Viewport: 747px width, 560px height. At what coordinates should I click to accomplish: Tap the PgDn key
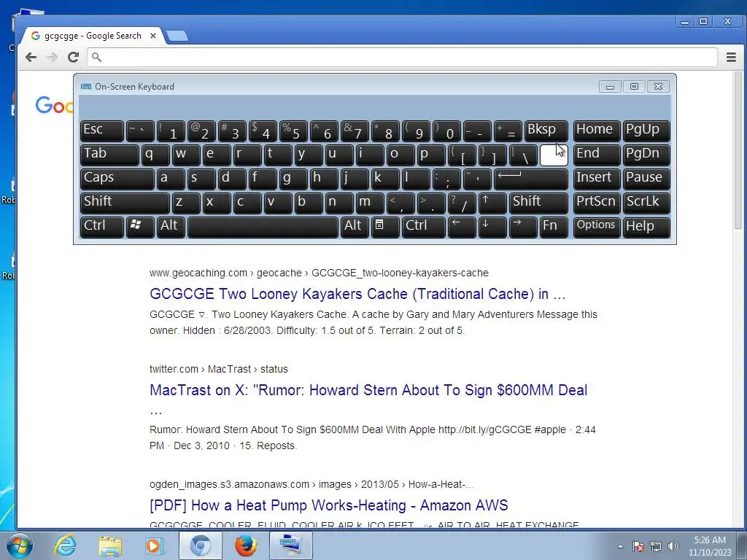pos(646,155)
